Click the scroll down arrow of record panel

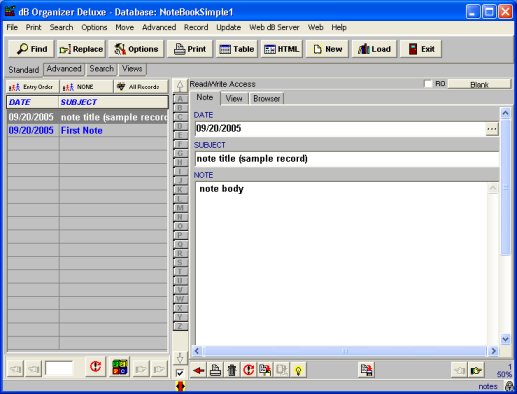pyautogui.click(x=506, y=339)
